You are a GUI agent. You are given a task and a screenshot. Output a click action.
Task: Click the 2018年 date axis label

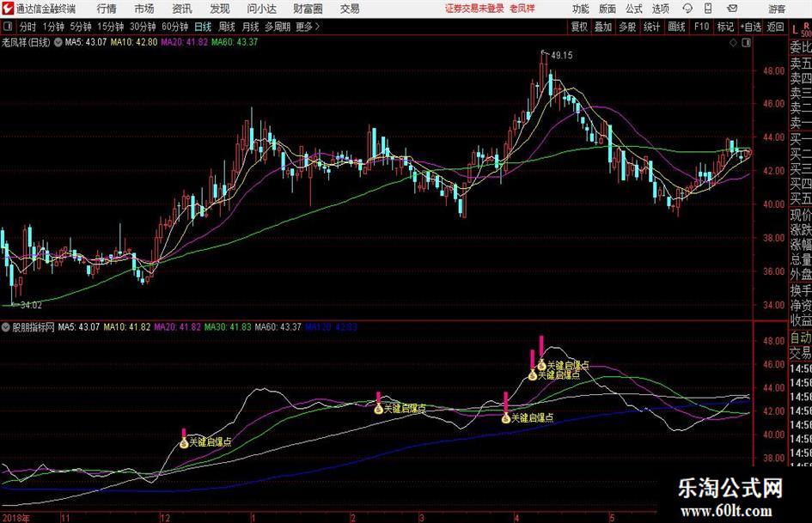pos(16,518)
